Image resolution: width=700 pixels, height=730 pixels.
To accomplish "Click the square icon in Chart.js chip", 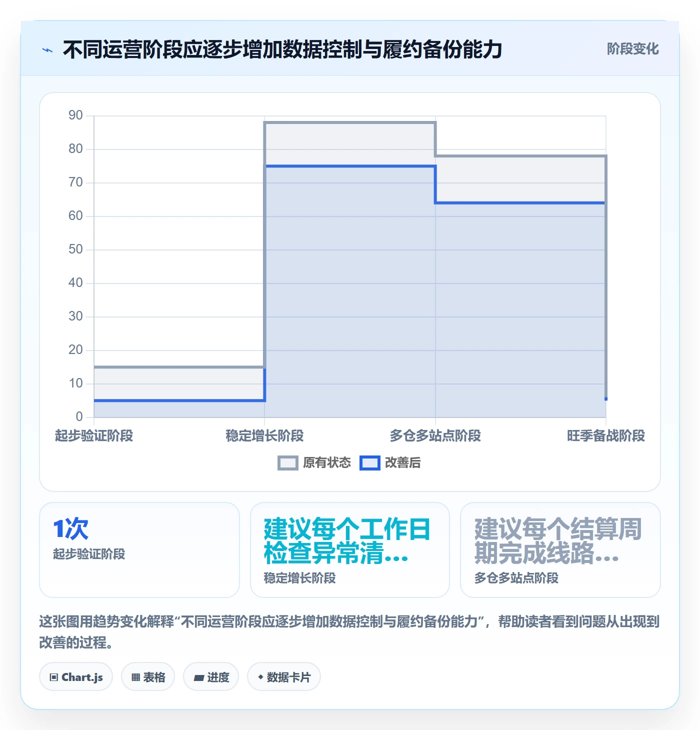I will point(54,677).
